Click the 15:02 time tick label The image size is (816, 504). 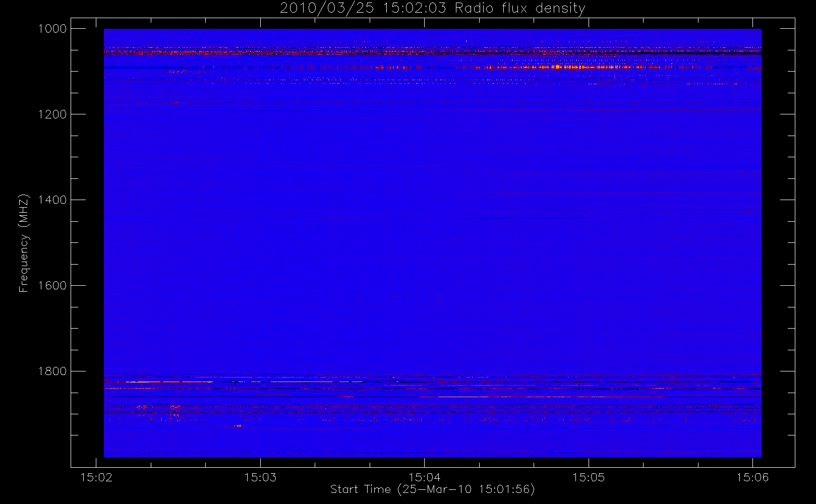pyautogui.click(x=96, y=477)
